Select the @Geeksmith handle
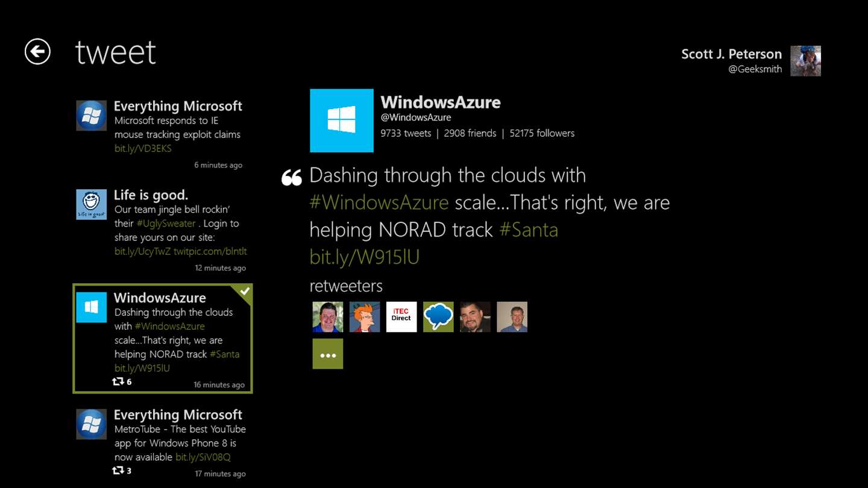The width and height of the screenshot is (868, 488). click(755, 69)
